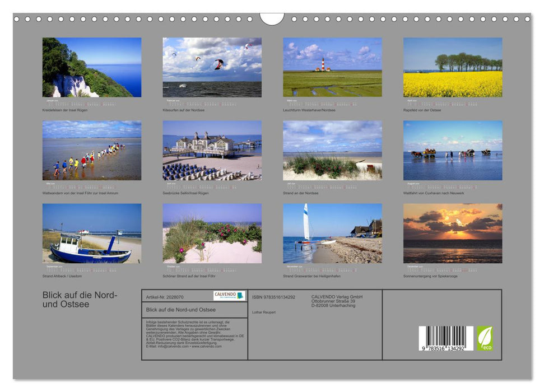Open the link www.calvendo.com

click(x=207, y=347)
